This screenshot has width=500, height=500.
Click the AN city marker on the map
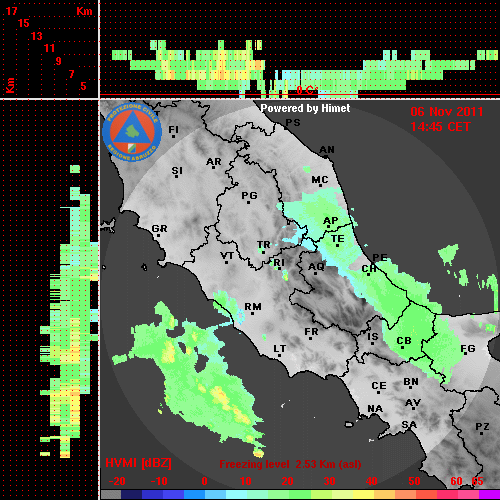pos(327,151)
